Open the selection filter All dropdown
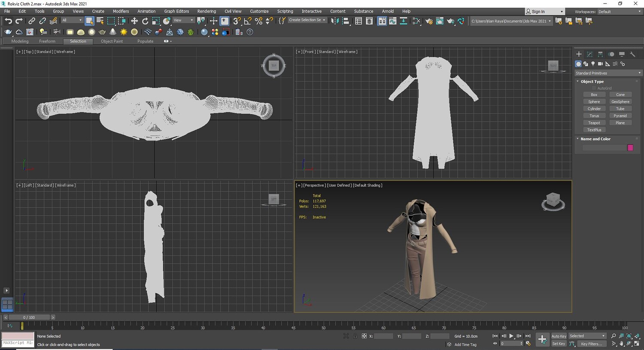 pos(72,20)
